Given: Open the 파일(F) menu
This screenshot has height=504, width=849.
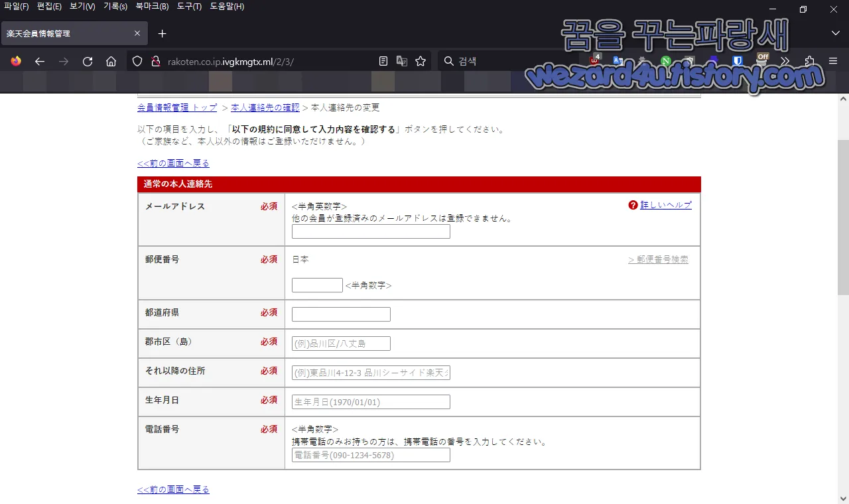Looking at the screenshot, I should pos(16,7).
